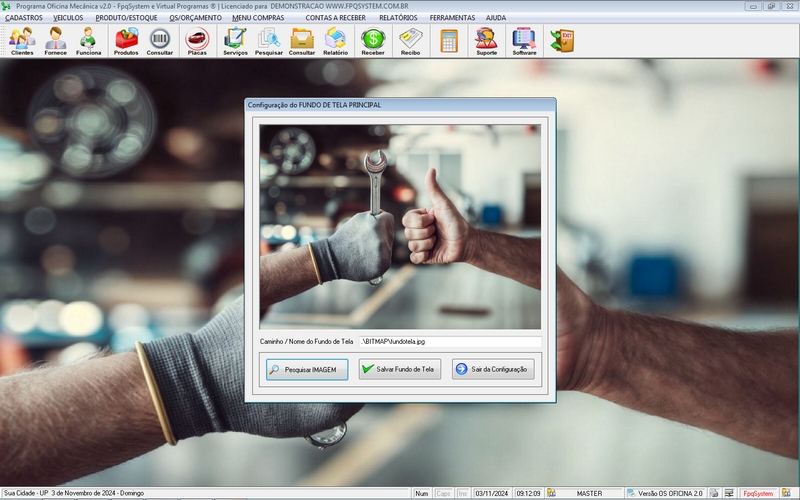This screenshot has width=800, height=500.
Task: Click Sair da Configuração button
Action: (x=493, y=369)
